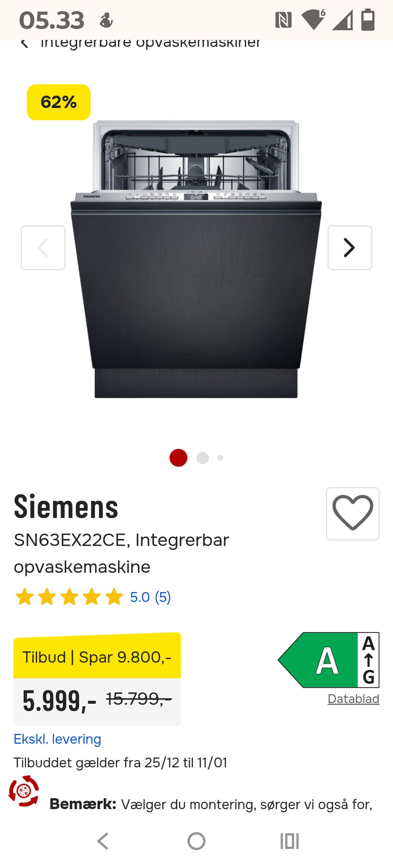Show next product image with right arrow
393x868 pixels.
point(350,247)
